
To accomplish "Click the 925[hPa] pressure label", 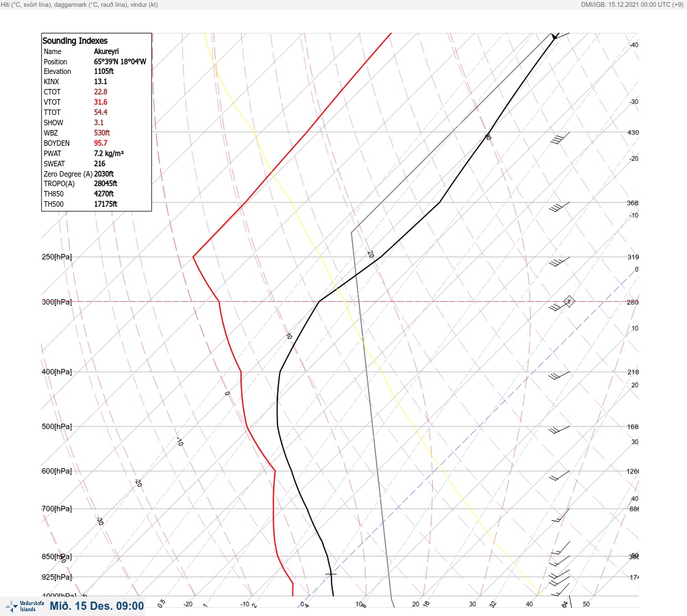I will coord(57,577).
